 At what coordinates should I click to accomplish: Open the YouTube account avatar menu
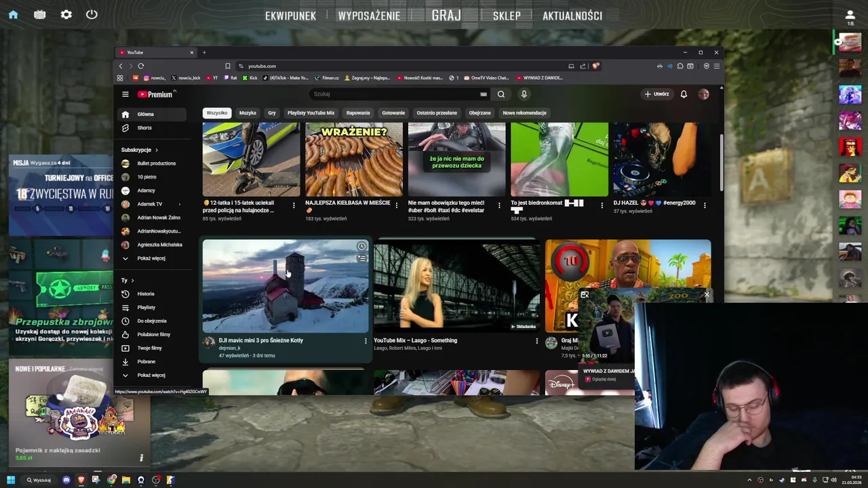[704, 94]
